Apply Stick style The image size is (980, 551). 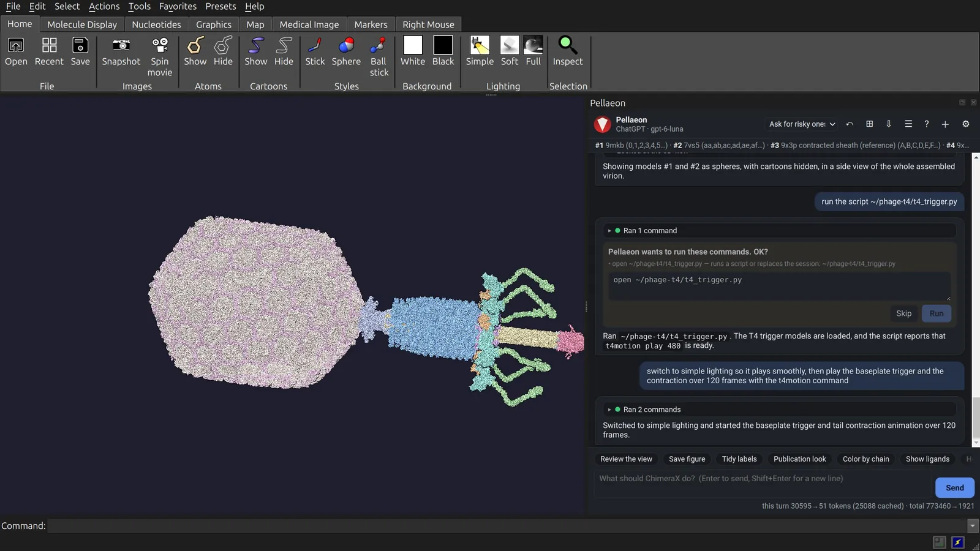point(315,51)
